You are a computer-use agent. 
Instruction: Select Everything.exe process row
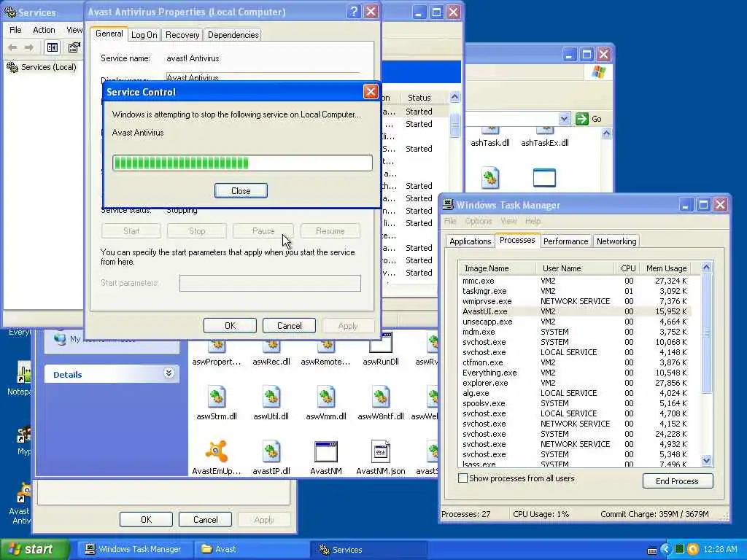[x=575, y=373]
